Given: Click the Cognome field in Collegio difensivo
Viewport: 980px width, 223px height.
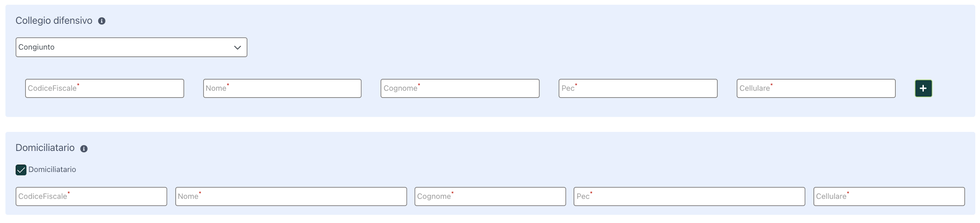Looking at the screenshot, I should click(460, 89).
